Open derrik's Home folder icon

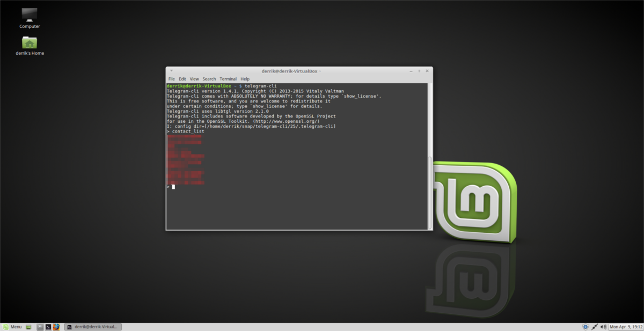tap(30, 43)
